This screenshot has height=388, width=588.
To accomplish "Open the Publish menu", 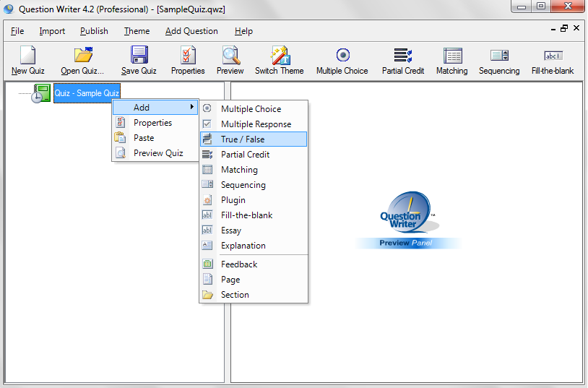I will click(x=94, y=31).
